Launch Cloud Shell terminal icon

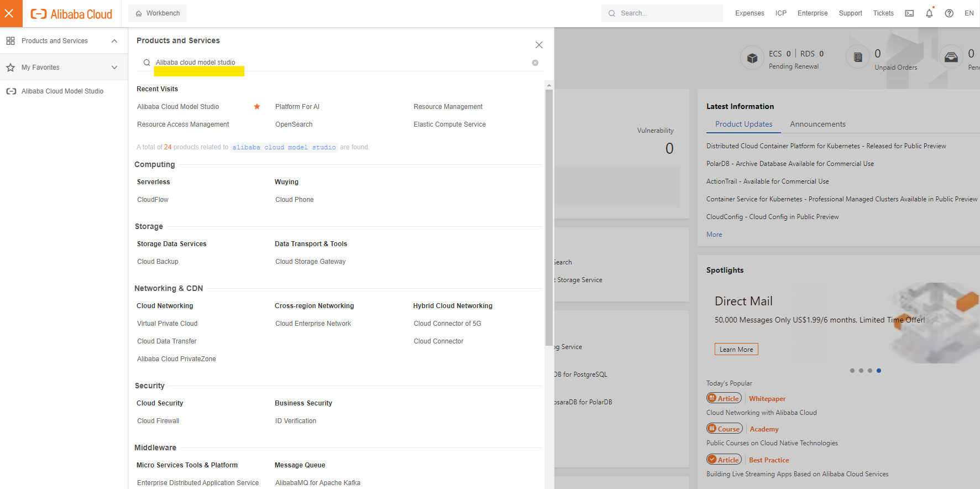[x=909, y=13]
